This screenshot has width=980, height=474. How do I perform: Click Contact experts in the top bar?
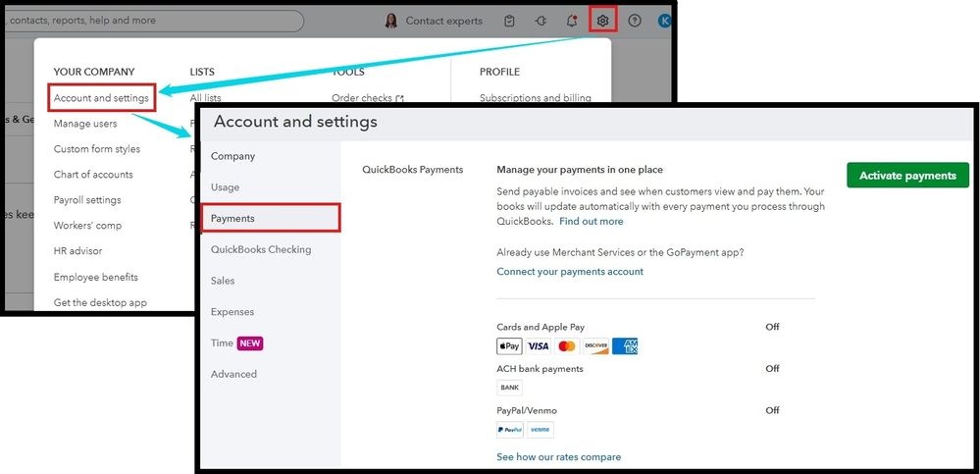[x=443, y=21]
